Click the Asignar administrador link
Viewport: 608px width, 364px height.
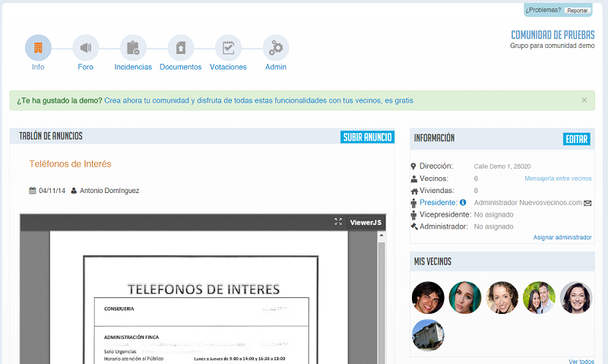pos(562,237)
